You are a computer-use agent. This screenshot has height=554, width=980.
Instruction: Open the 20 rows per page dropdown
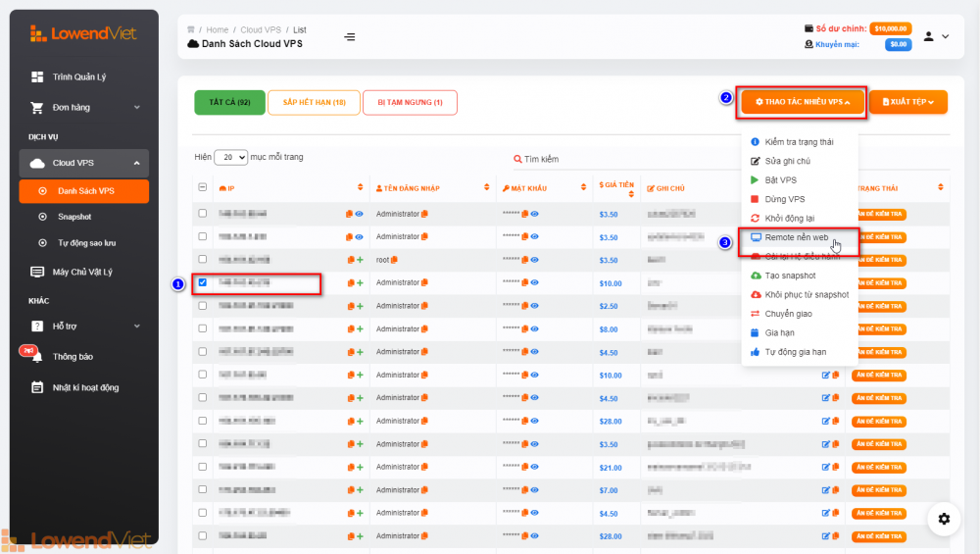230,157
